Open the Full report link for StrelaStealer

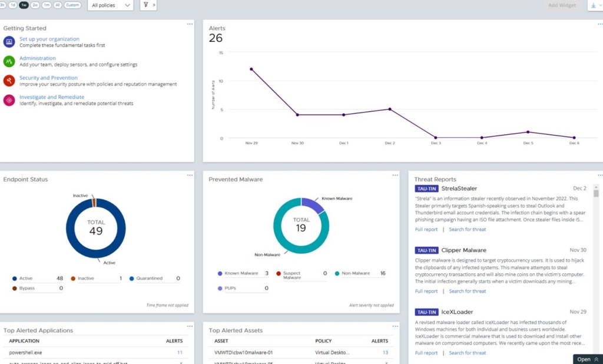[x=426, y=229]
